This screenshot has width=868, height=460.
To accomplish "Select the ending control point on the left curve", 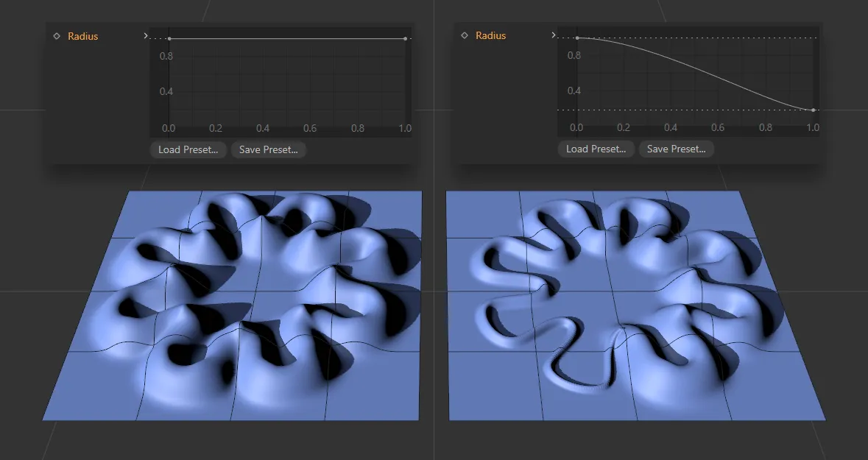I will [405, 37].
